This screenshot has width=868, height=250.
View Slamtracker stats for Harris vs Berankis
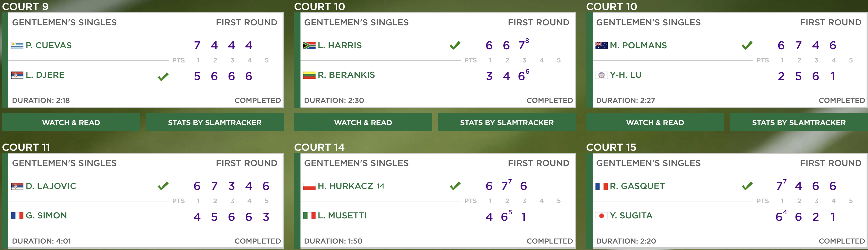tap(507, 122)
